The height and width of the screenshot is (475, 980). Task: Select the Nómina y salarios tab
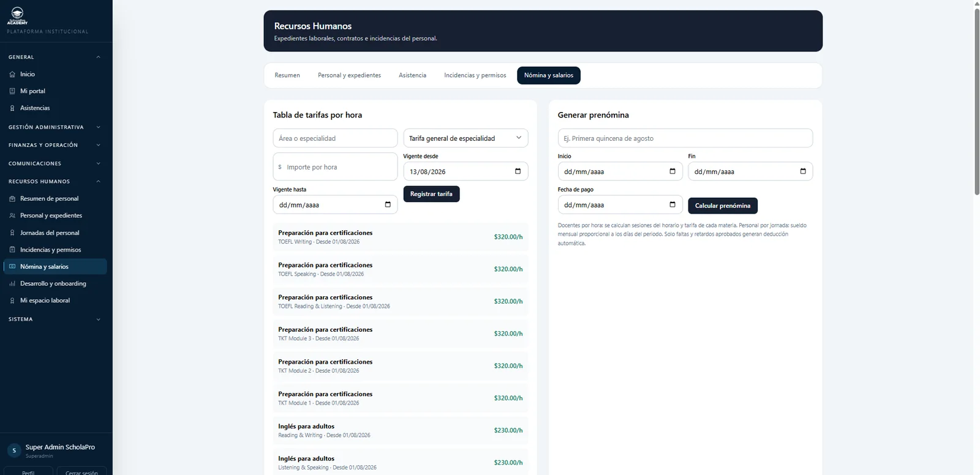(549, 75)
